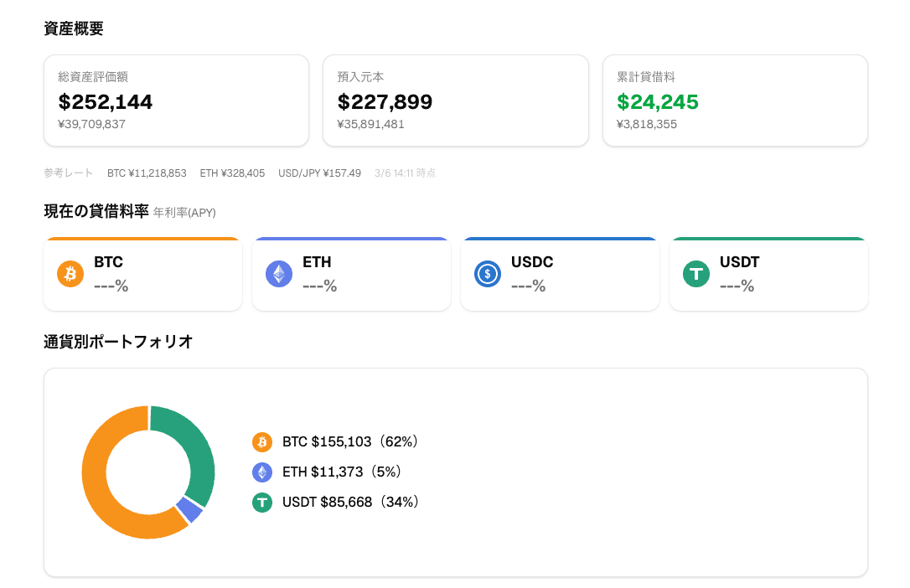Open the 預入元本 summary card
The width and height of the screenshot is (910, 588).
(455, 101)
